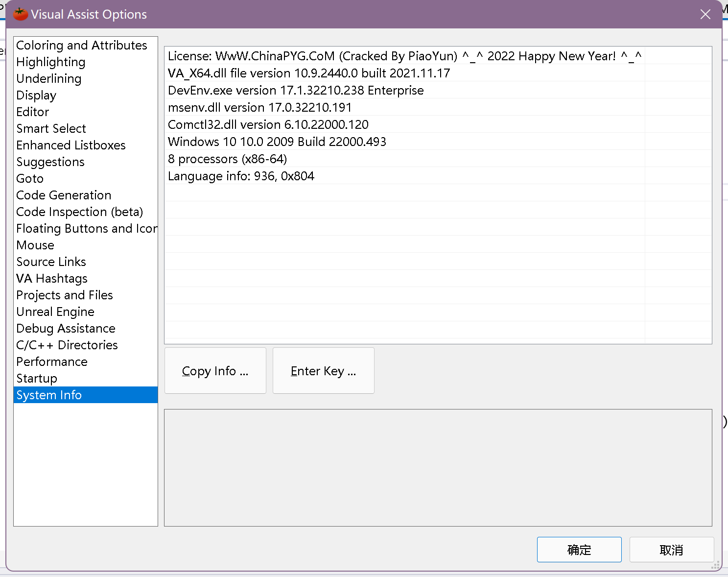
Task: Cancel with the 取消 button
Action: point(672,550)
